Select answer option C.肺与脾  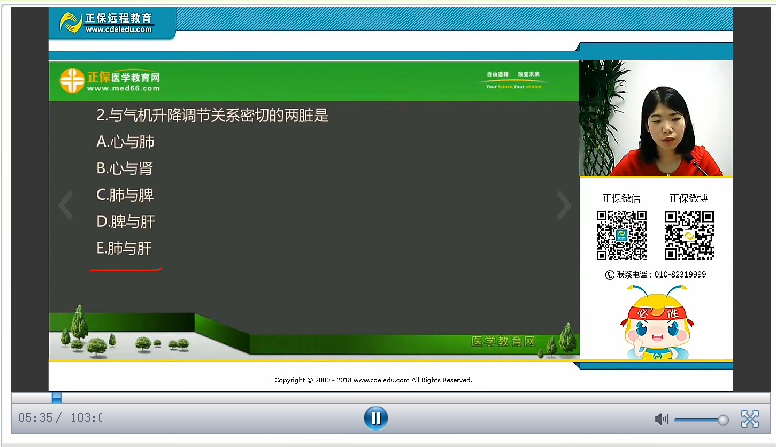point(125,194)
